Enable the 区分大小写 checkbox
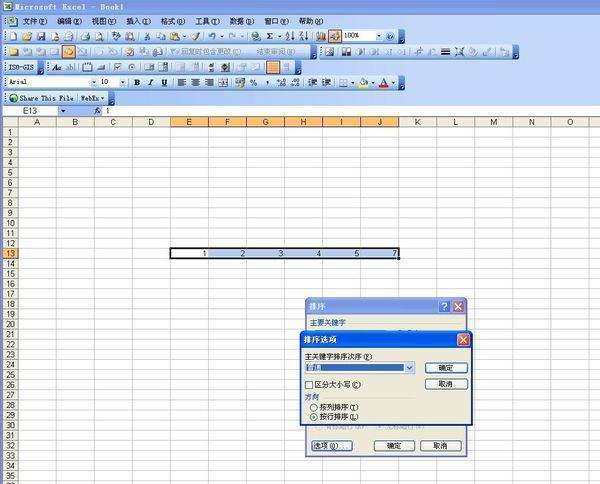600x484 pixels. [309, 384]
